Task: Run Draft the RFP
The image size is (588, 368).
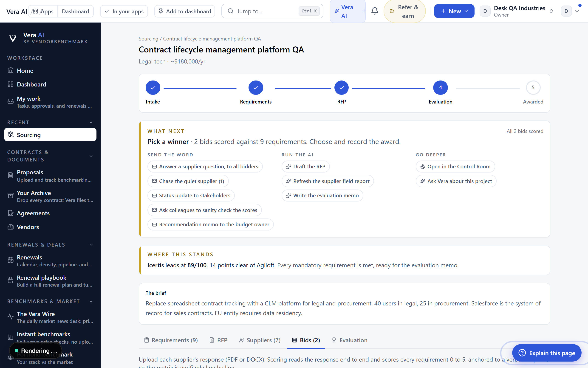Action: pos(305,167)
